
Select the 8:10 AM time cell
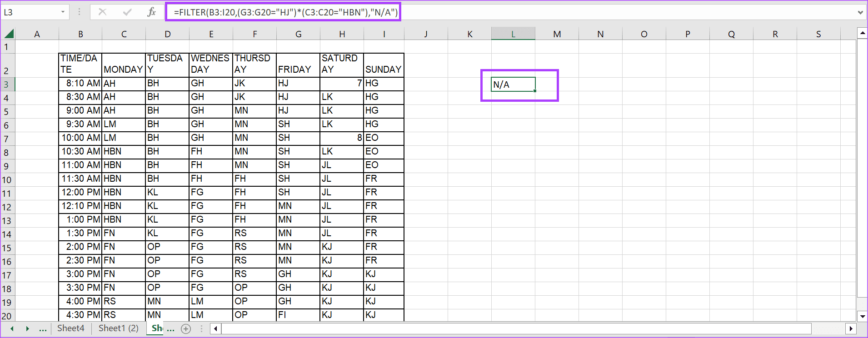coord(80,84)
